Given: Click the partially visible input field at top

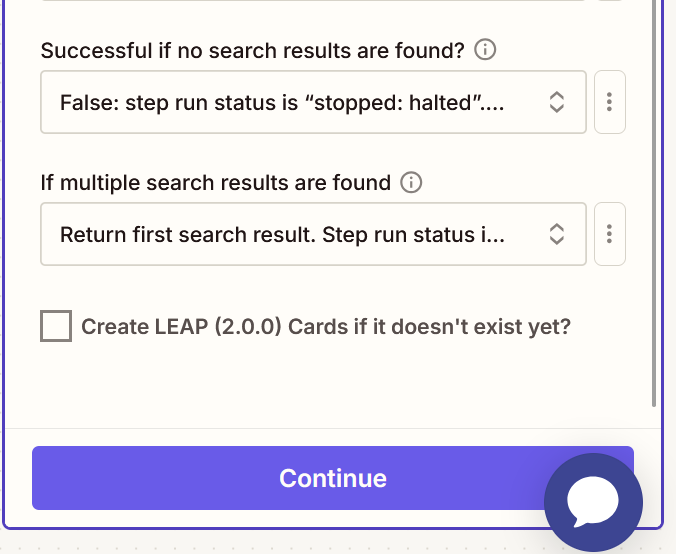Looking at the screenshot, I should pos(300,2).
